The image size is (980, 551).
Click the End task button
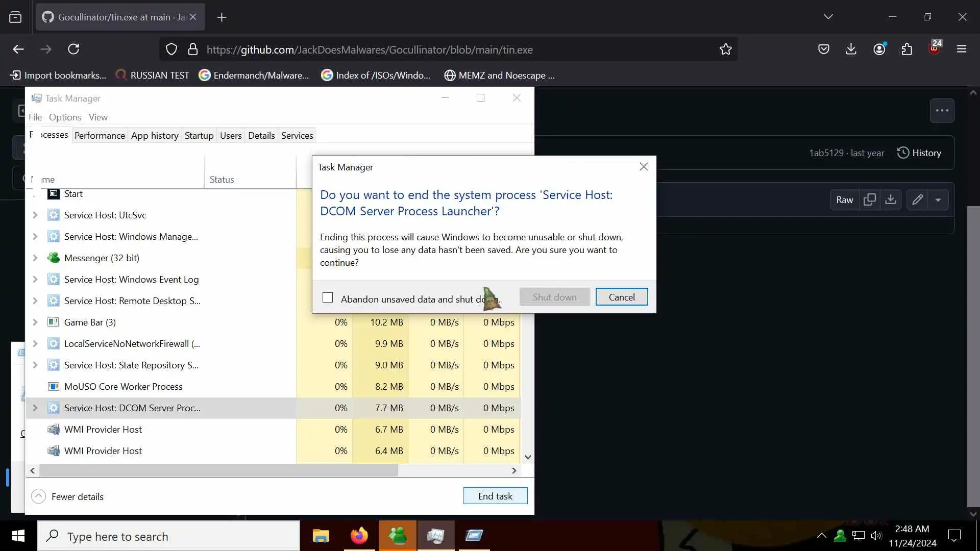(x=495, y=496)
